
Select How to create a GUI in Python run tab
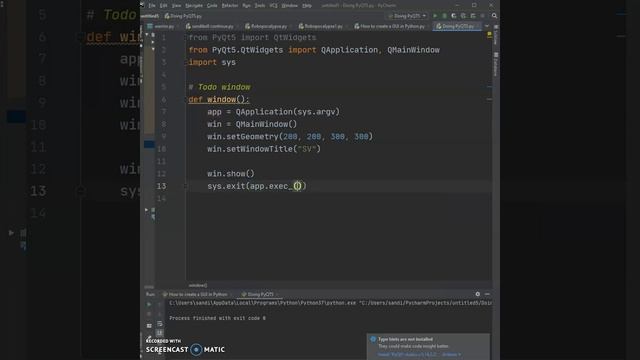(x=198, y=294)
